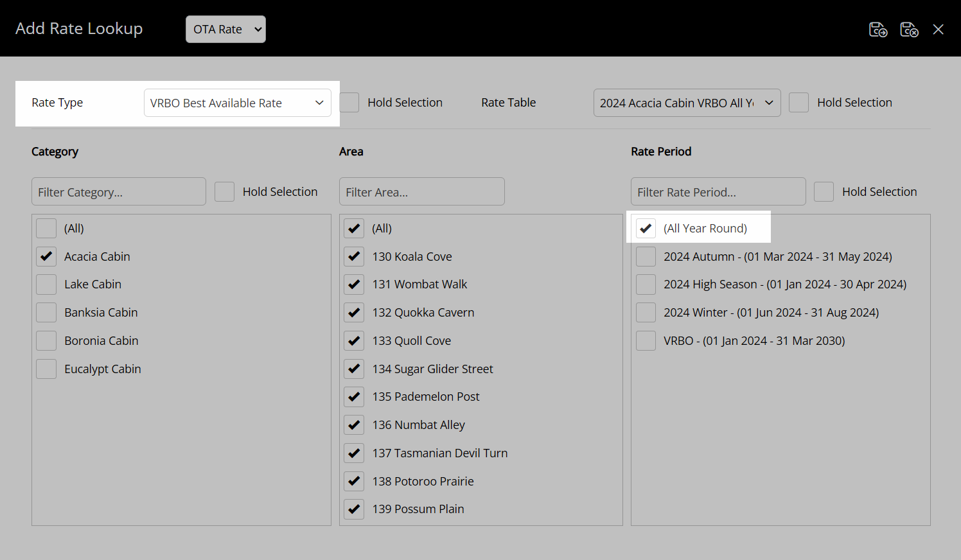
Task: Uncheck the 138 Potoroo Prairie checkbox
Action: click(354, 481)
